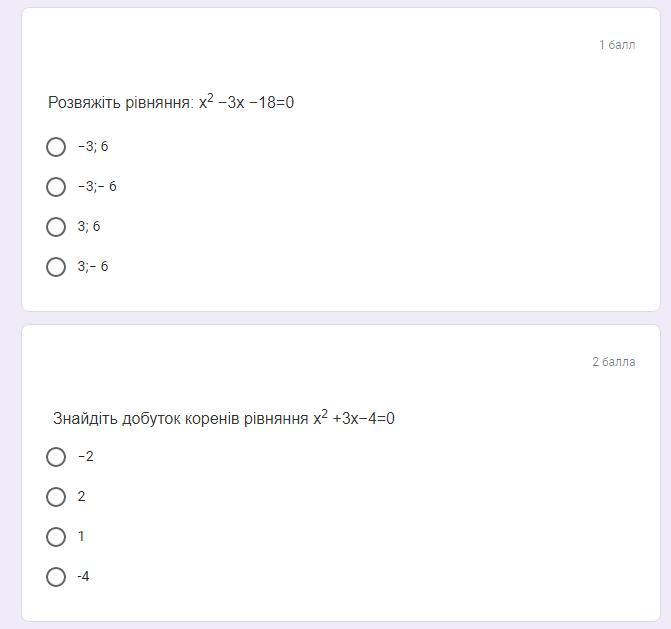
Task: Mark the radio button for answer 3; 6
Action: coord(56,227)
